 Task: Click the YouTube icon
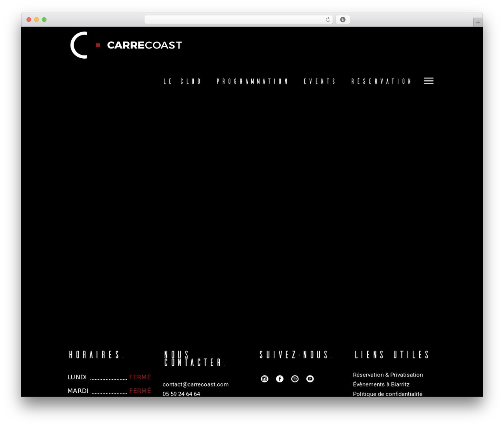[310, 379]
